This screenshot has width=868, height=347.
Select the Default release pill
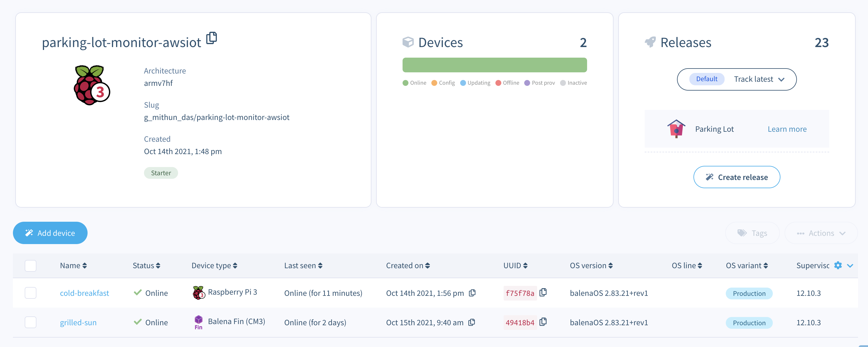pyautogui.click(x=706, y=79)
